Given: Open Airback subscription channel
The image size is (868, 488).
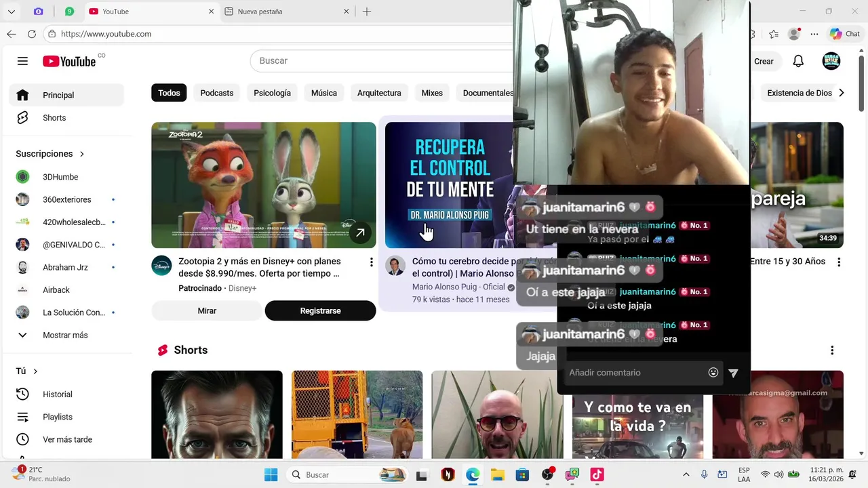Looking at the screenshot, I should [66, 290].
